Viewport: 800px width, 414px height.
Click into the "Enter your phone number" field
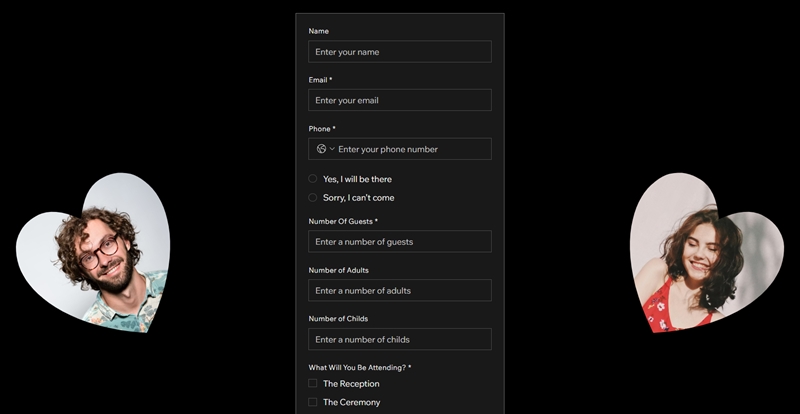point(410,149)
